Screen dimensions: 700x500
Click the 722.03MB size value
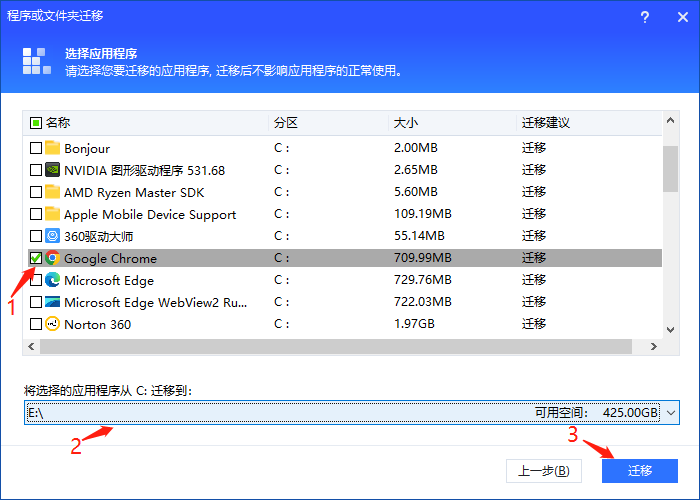coord(422,302)
